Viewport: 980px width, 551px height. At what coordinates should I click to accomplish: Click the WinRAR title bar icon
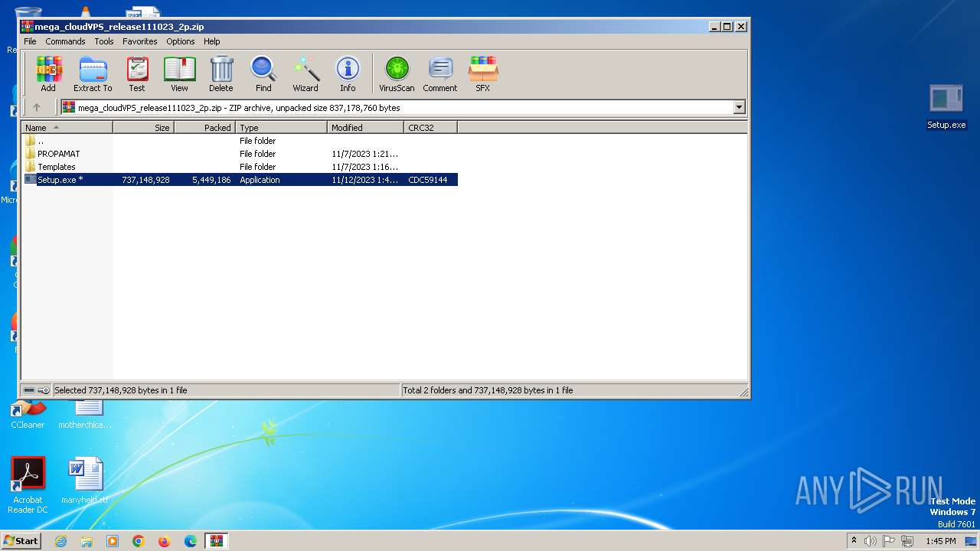[28, 27]
